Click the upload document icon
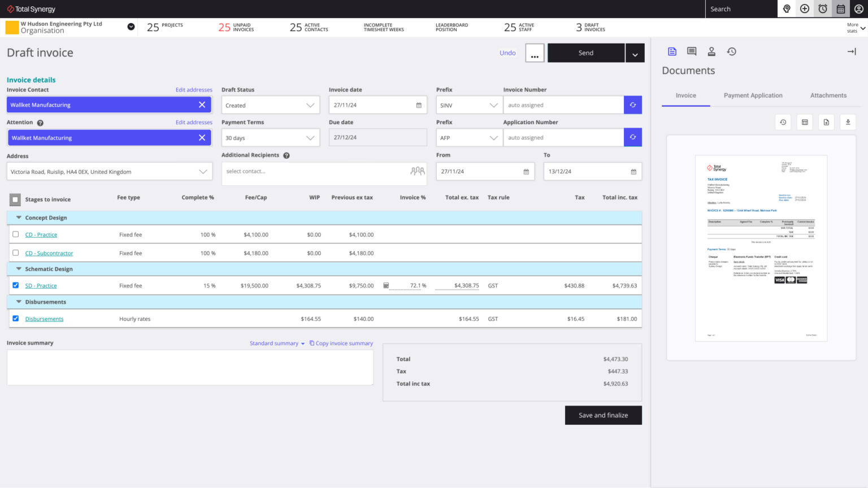868x488 pixels. pos(826,122)
